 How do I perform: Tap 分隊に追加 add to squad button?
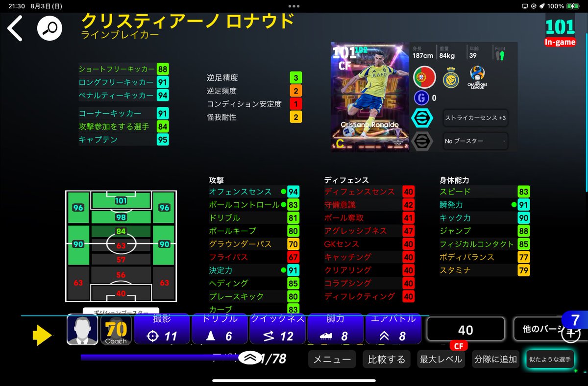pyautogui.click(x=495, y=359)
